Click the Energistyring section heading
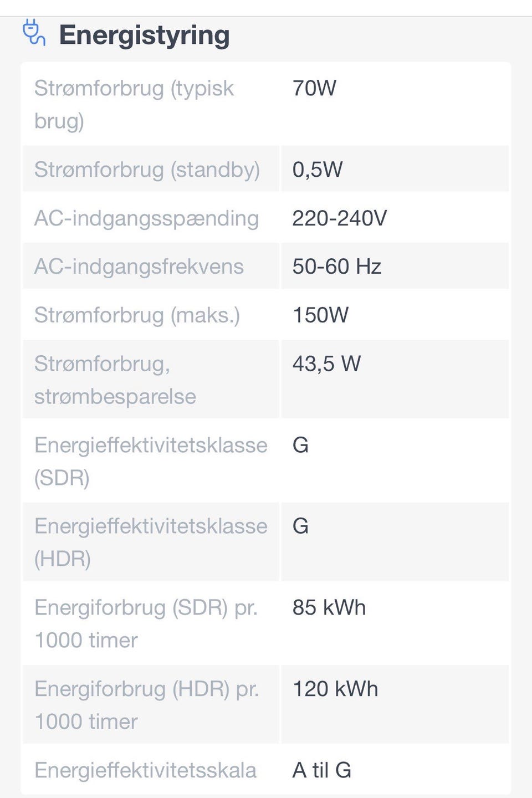The image size is (532, 798). pyautogui.click(x=144, y=35)
